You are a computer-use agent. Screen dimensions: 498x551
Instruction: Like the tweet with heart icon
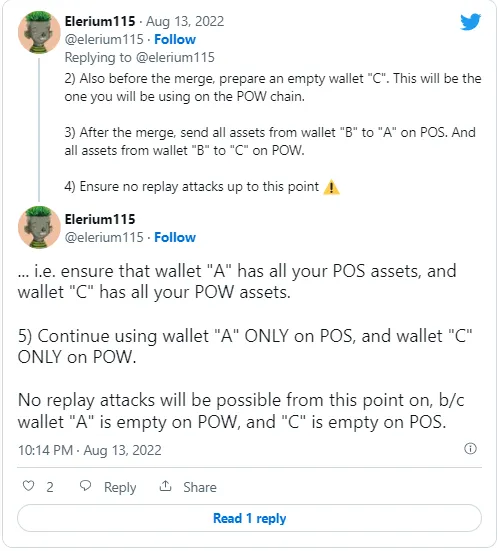pyautogui.click(x=28, y=486)
